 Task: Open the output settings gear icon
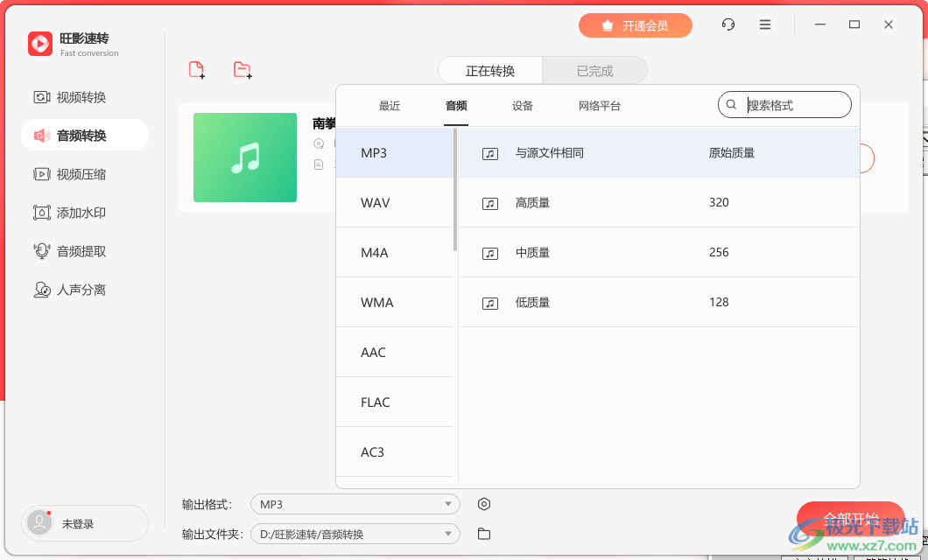coord(484,504)
